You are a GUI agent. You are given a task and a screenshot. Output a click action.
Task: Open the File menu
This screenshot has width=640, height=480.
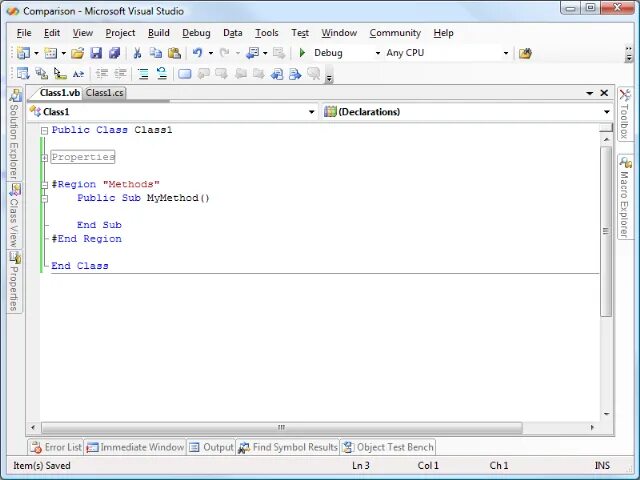pos(24,33)
